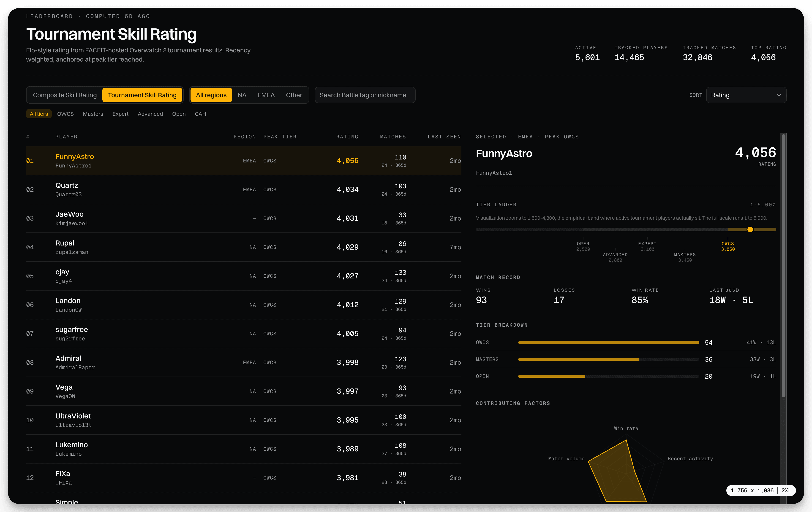Click the FunnyAstro1 BattleTag in detail panel
This screenshot has width=812, height=512.
tap(494, 173)
